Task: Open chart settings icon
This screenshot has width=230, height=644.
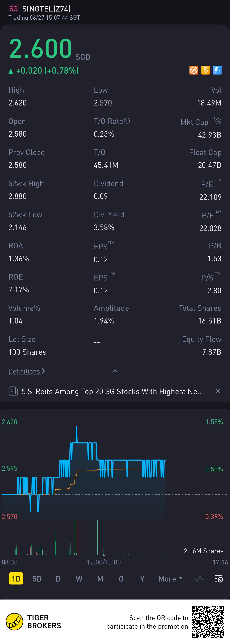Action: tap(219, 579)
